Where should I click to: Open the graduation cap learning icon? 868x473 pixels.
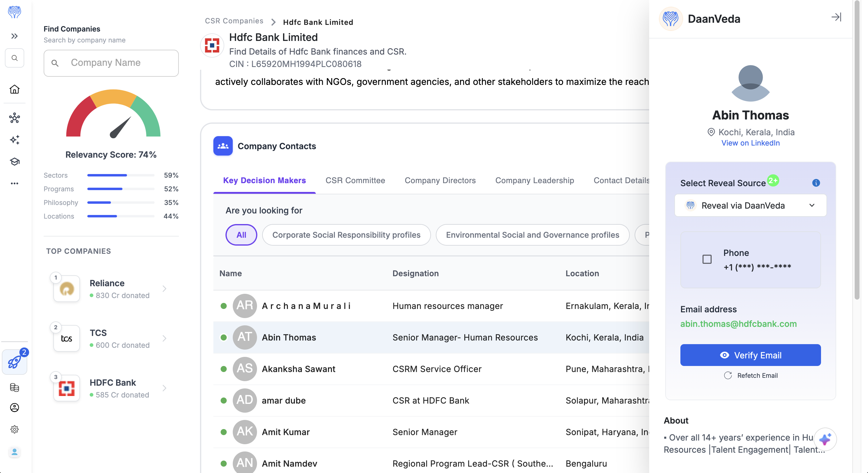tap(15, 162)
